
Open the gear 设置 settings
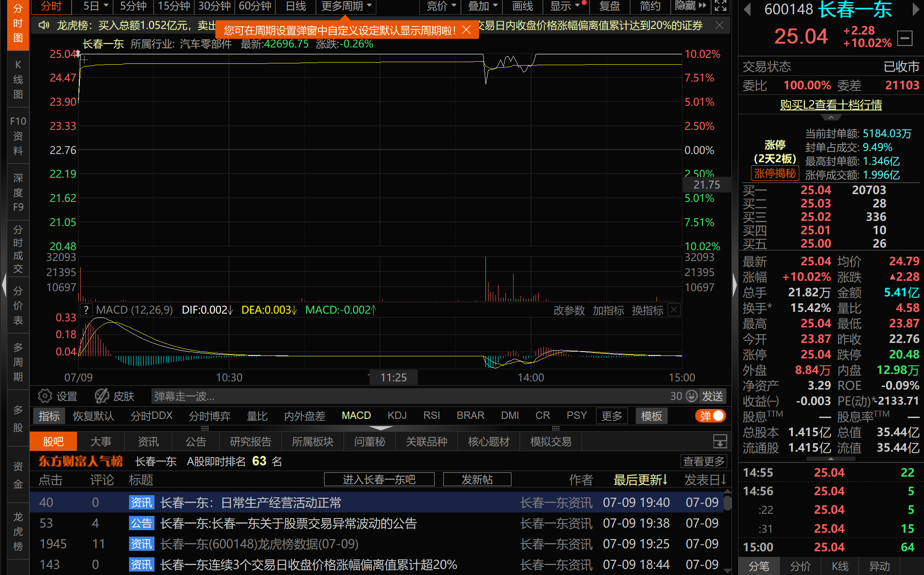57,396
